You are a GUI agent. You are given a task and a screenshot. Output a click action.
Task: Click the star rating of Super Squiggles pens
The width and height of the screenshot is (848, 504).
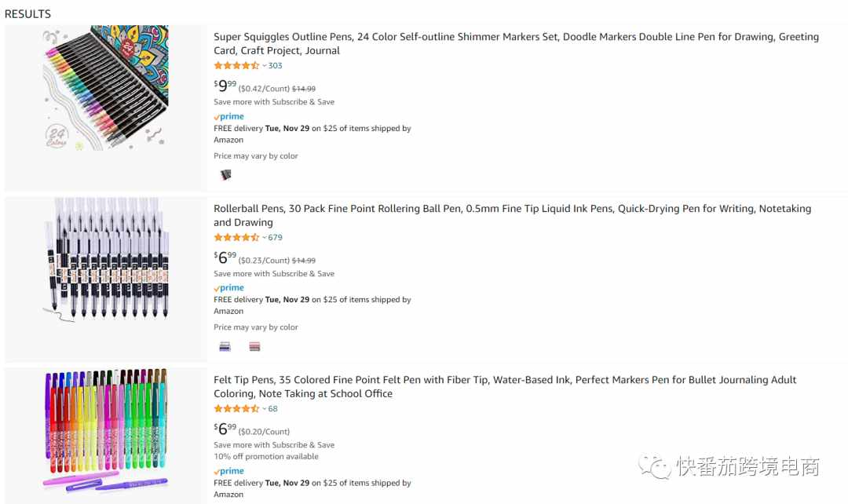pyautogui.click(x=236, y=66)
